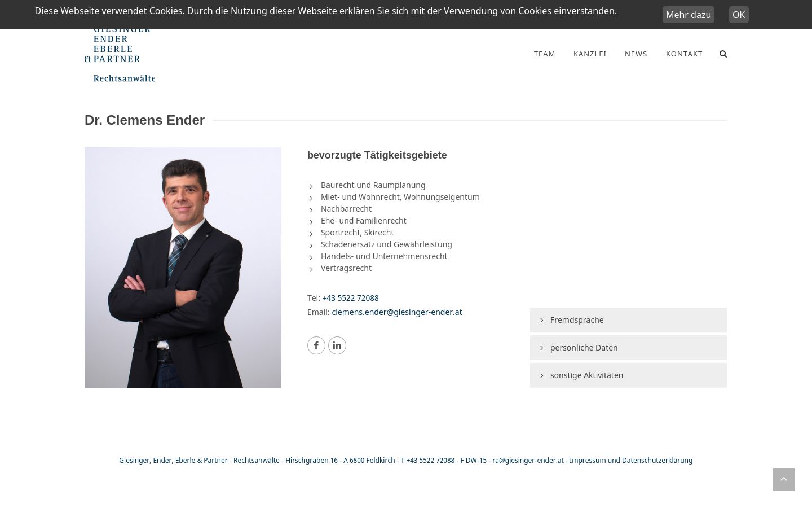The height and width of the screenshot is (508, 812).
Task: Visit the Facebook profile icon
Action: [x=316, y=345]
